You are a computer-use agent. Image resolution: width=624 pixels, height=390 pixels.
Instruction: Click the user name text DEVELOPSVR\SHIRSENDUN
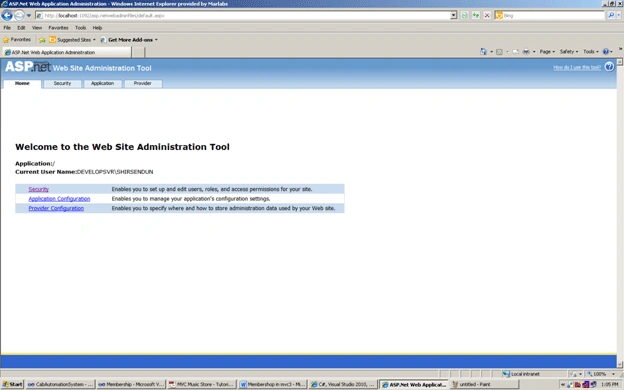[115, 172]
